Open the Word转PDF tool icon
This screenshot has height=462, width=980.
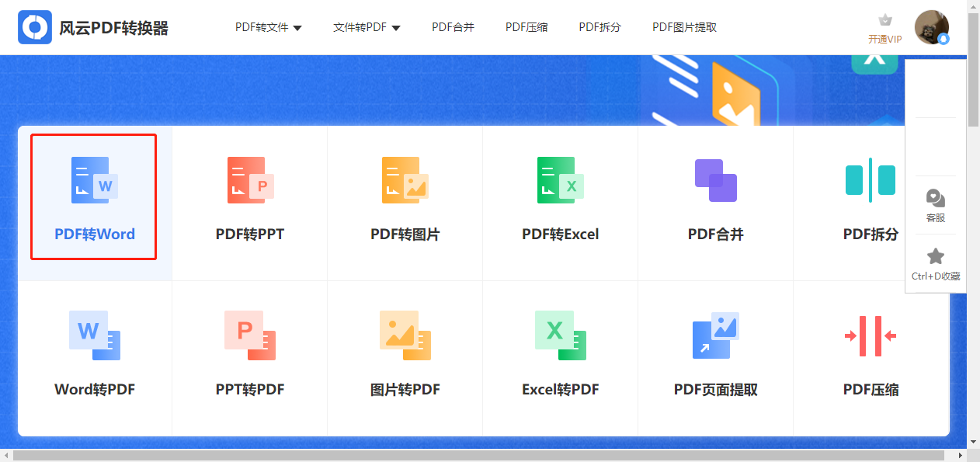tap(95, 335)
